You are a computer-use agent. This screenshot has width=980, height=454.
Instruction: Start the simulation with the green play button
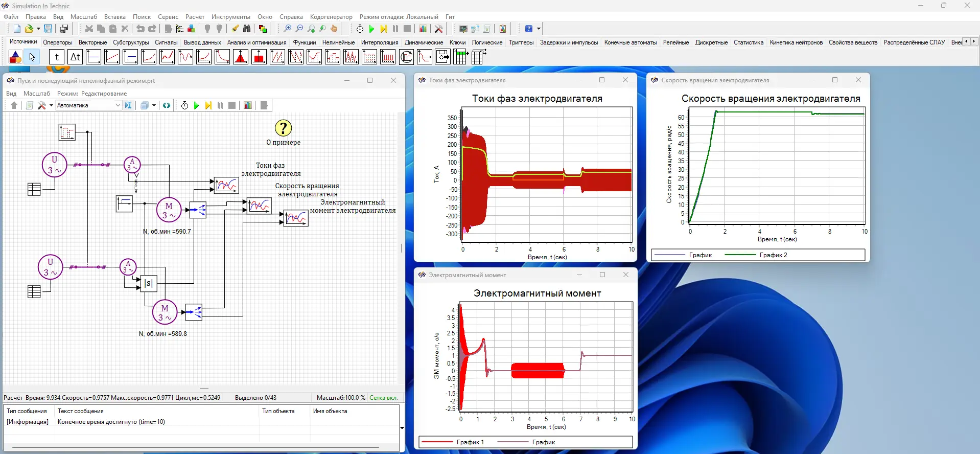[x=371, y=29]
